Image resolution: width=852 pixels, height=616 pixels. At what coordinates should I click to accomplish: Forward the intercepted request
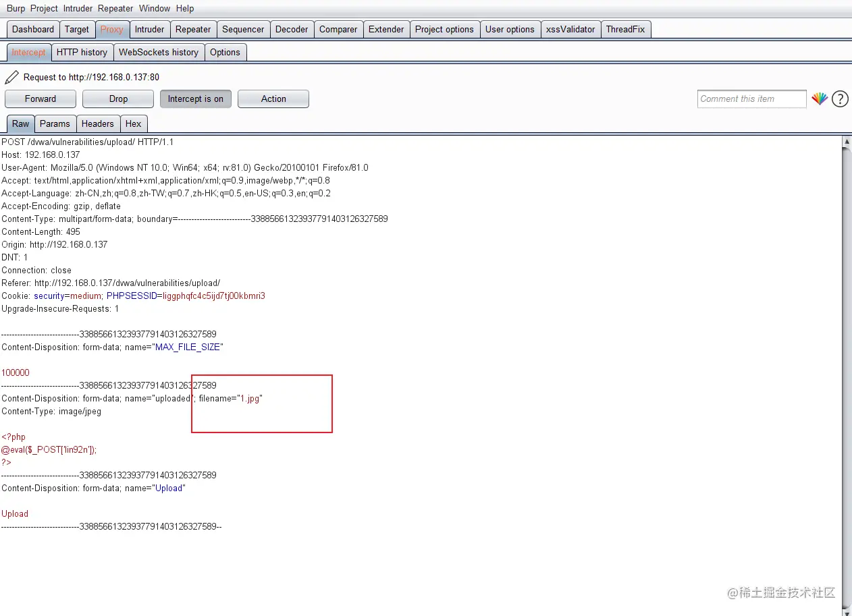[41, 99]
